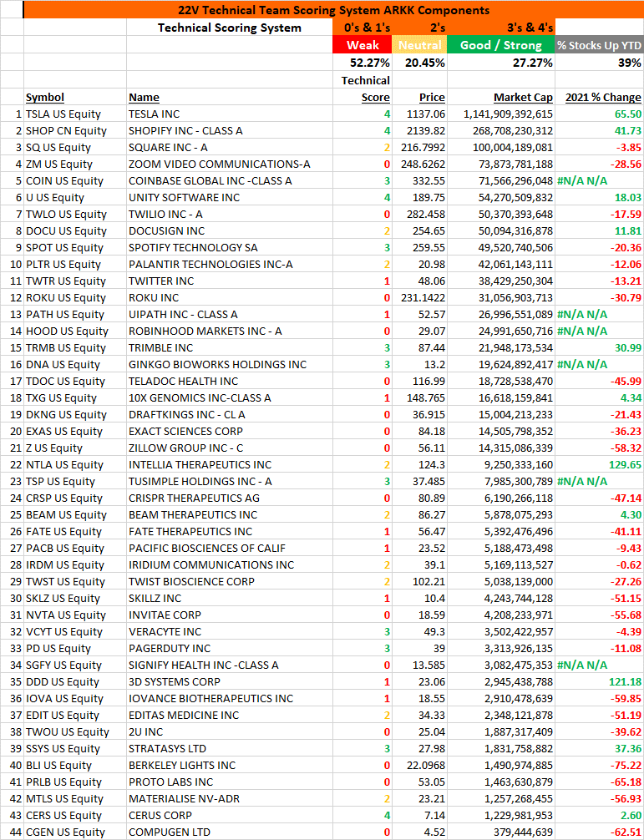Select the red 'Weak' header cell
Image resolution: width=644 pixels, height=840 pixels.
point(363,44)
